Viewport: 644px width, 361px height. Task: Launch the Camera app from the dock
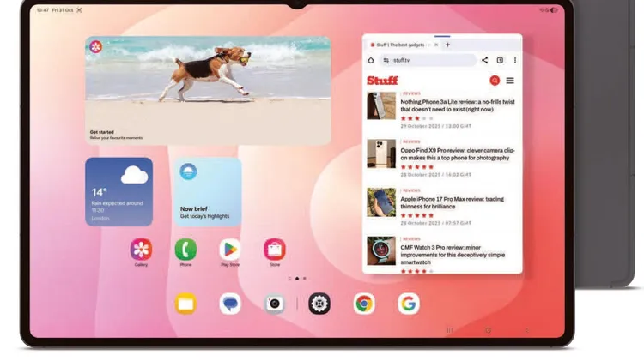[x=275, y=304]
